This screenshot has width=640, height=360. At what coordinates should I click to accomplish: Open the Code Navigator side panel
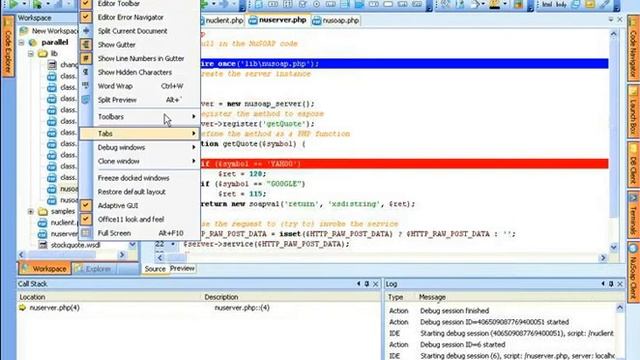tap(633, 48)
